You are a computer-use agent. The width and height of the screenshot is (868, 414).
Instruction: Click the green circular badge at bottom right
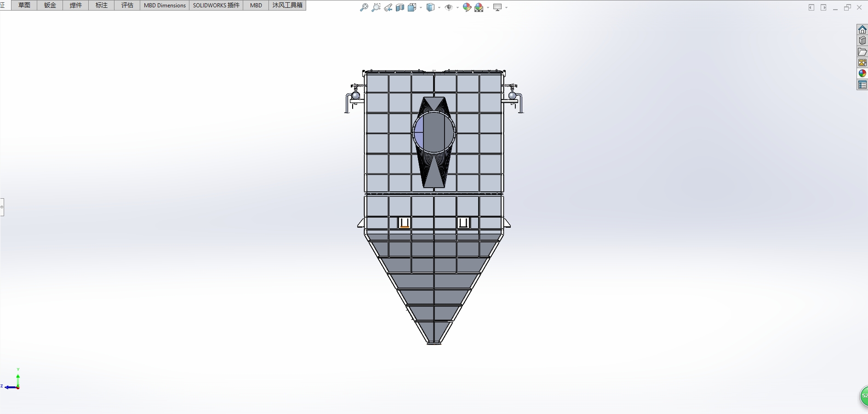[x=863, y=396]
